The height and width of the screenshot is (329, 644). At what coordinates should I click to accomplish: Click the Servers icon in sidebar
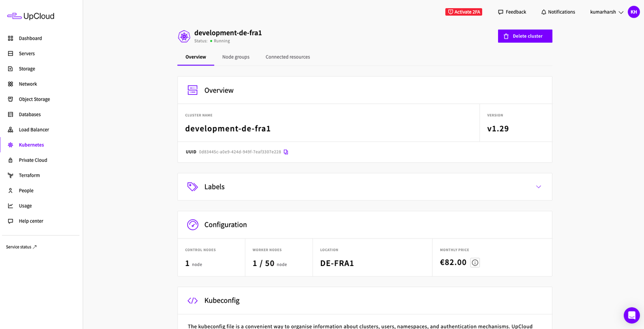click(11, 53)
